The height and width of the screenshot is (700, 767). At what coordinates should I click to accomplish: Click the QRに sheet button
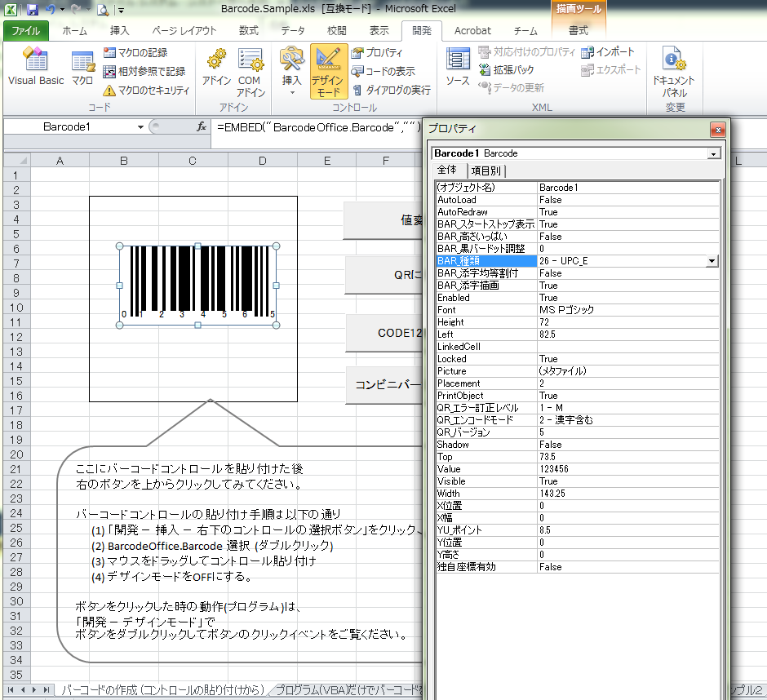point(384,275)
